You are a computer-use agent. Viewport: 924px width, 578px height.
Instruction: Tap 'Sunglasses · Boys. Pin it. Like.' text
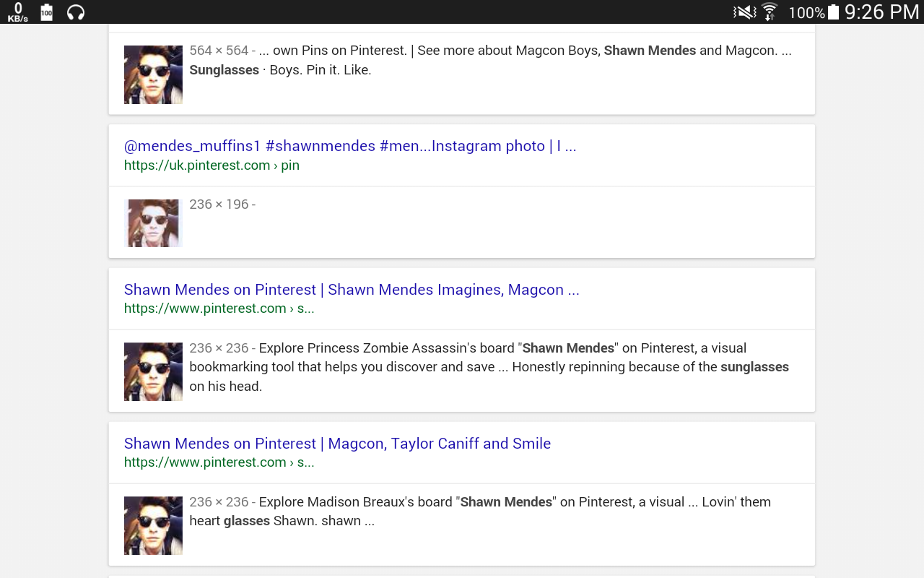click(x=280, y=70)
